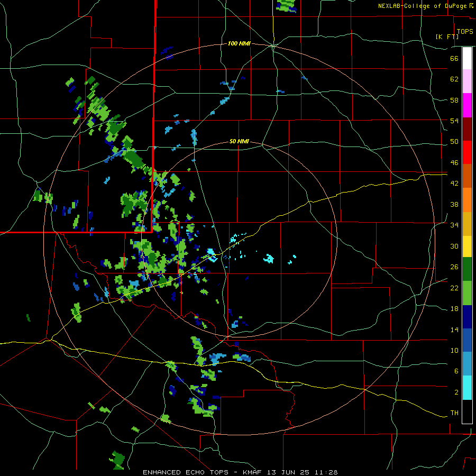The height and width of the screenshot is (476, 476).
Task: Click the bright red legend swatch
Action: point(467,152)
